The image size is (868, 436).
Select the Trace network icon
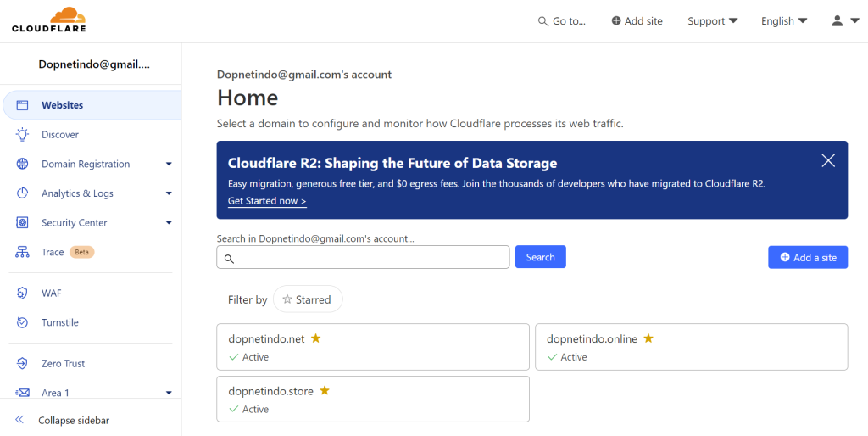[x=22, y=252]
